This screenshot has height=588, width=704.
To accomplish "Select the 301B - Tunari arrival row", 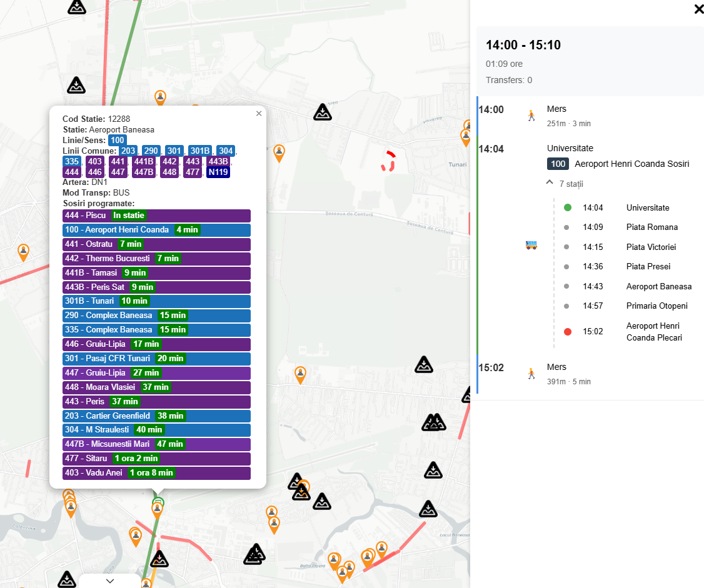I will [x=156, y=301].
